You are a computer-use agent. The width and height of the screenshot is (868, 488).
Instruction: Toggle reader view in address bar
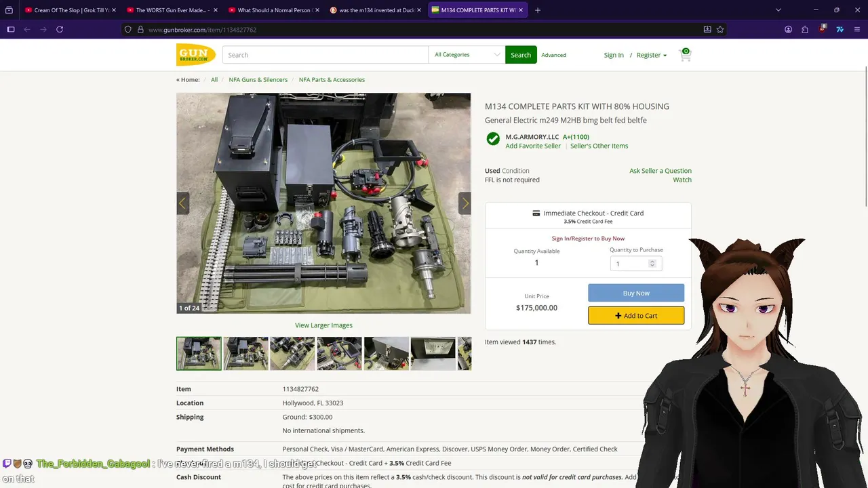coord(707,29)
